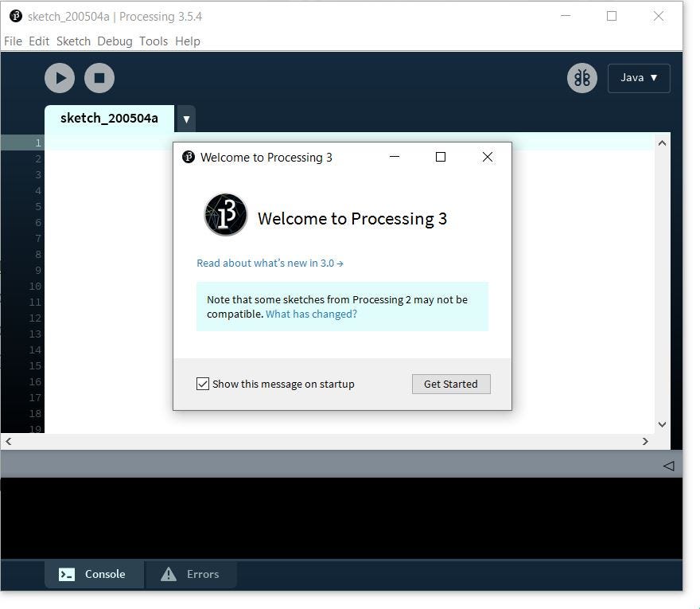Close the Welcome to Processing 3 dialog

pos(488,157)
